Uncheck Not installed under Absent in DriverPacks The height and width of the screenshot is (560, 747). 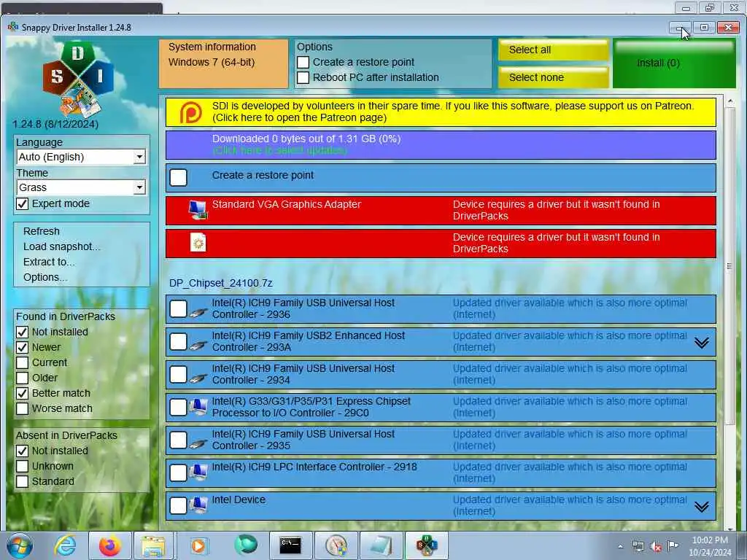tap(23, 451)
